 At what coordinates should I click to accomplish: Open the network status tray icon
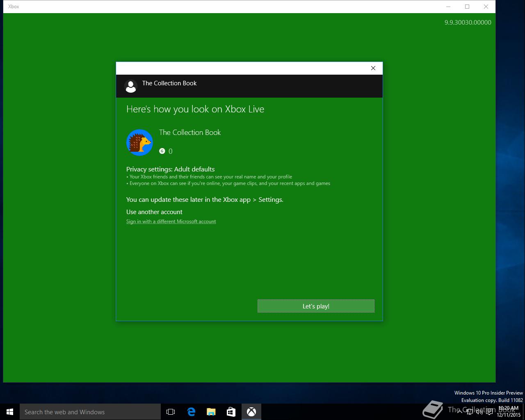[x=469, y=412]
